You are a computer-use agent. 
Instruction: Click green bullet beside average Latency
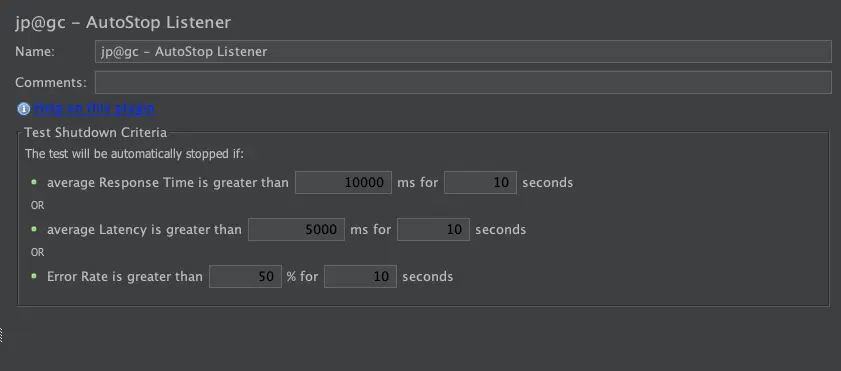[34, 229]
